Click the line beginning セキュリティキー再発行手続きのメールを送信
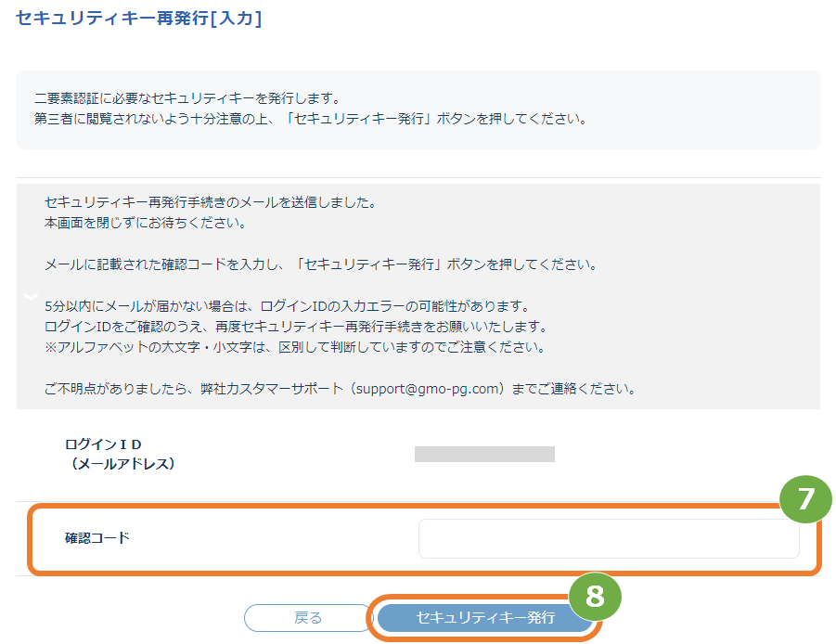The image size is (836, 644). coord(212,202)
